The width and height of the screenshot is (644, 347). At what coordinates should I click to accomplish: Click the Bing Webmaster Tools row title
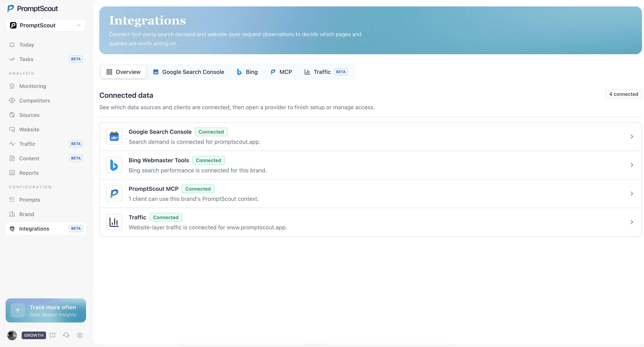pos(159,160)
